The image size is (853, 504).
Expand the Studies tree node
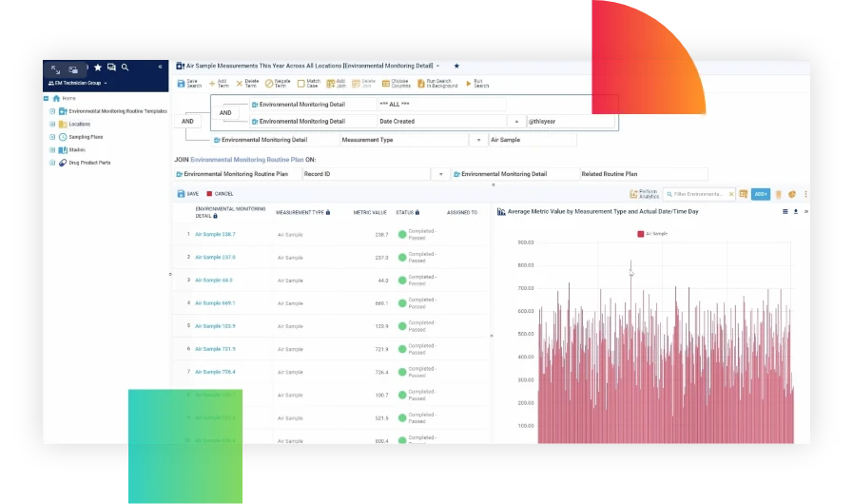tap(52, 149)
